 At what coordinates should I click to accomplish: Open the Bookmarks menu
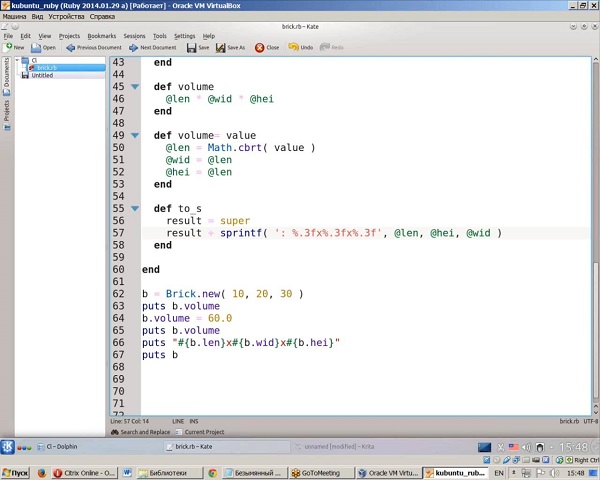(x=101, y=36)
